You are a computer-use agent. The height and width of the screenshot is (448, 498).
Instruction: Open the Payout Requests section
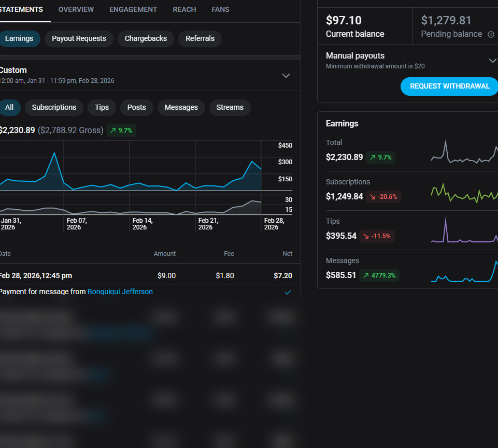pos(79,39)
